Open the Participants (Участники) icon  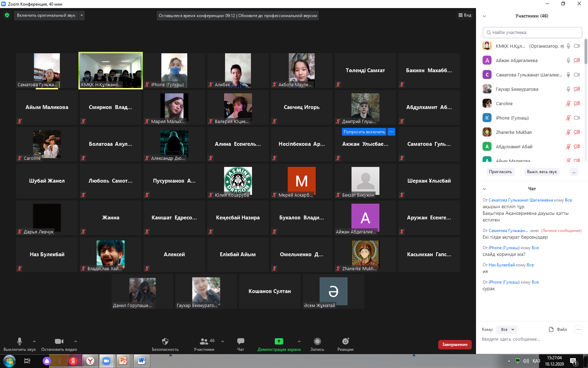click(204, 341)
